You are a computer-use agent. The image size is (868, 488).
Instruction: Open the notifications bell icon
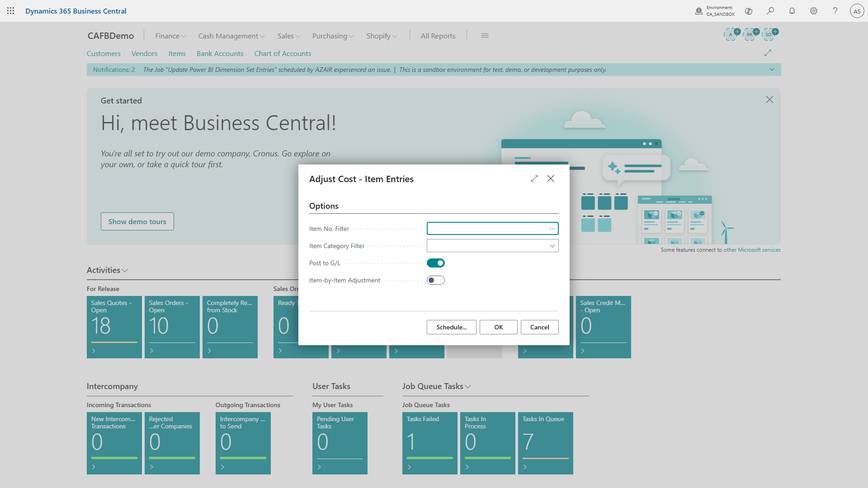(792, 11)
